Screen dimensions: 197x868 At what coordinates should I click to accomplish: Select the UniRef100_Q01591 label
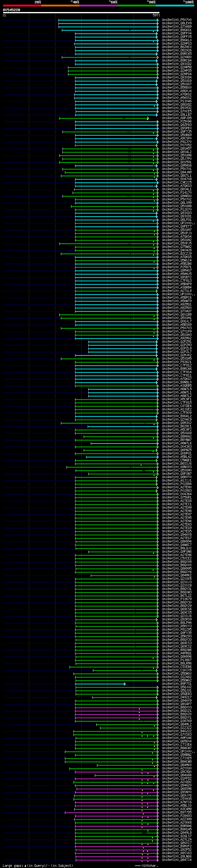(x=177, y=162)
